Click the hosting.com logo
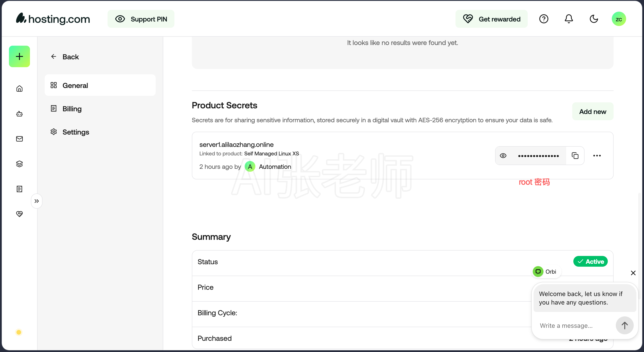Image resolution: width=644 pixels, height=352 pixels. point(53,19)
